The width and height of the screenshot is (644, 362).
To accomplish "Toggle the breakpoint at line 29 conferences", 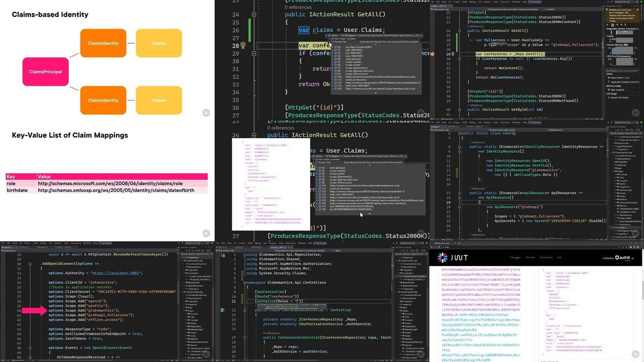I will (x=432, y=54).
